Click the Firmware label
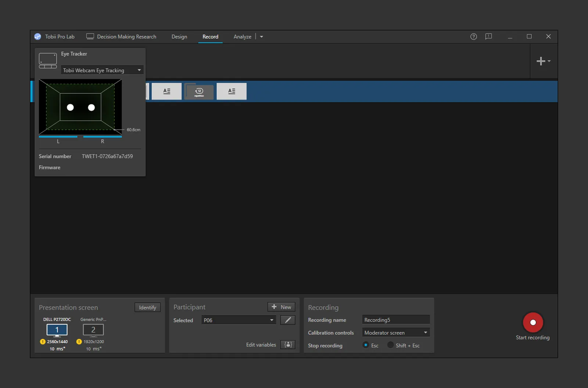This screenshot has height=388, width=588. (50, 168)
